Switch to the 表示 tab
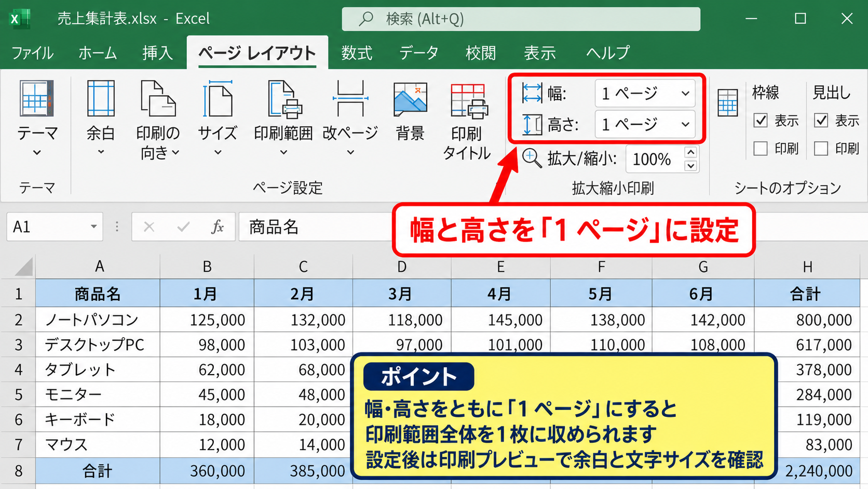This screenshot has width=868, height=489. click(x=540, y=53)
